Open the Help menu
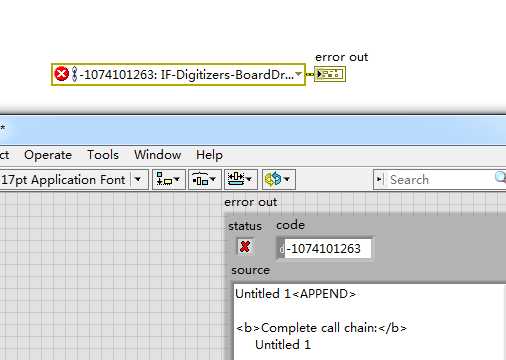The height and width of the screenshot is (360, 506). [x=209, y=155]
